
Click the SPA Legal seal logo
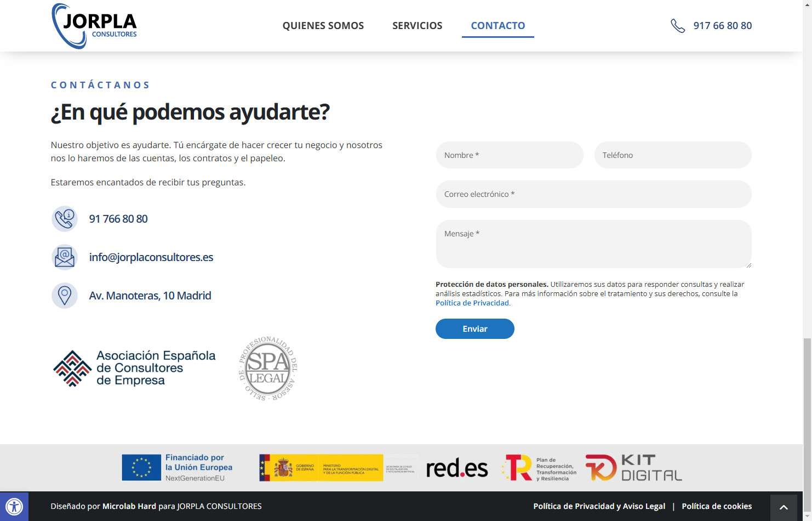pyautogui.click(x=268, y=369)
